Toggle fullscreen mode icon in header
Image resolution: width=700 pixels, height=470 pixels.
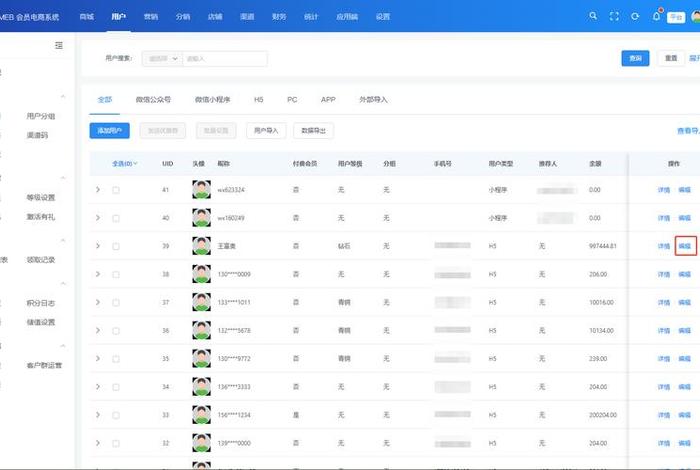pos(614,17)
